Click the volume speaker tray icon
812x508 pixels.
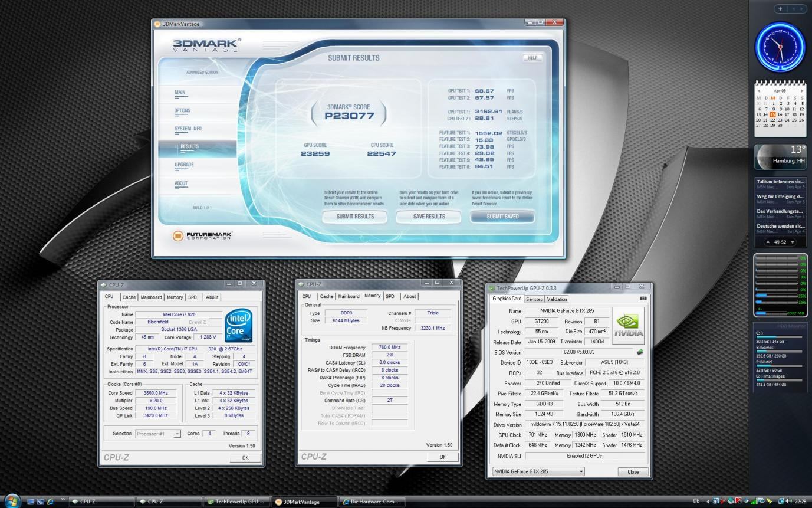tap(788, 502)
